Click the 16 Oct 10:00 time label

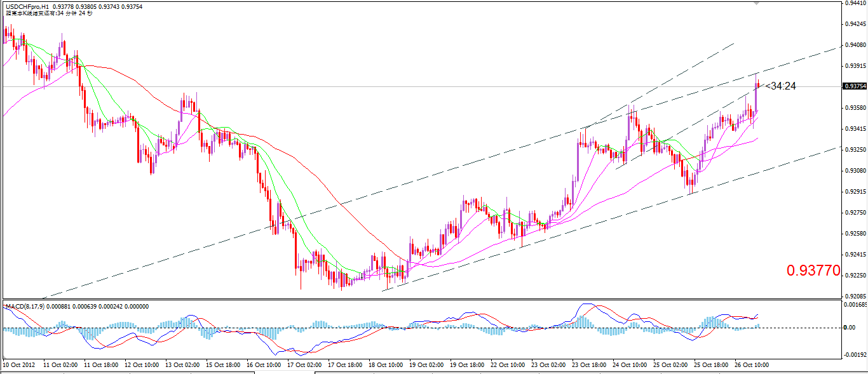click(264, 365)
